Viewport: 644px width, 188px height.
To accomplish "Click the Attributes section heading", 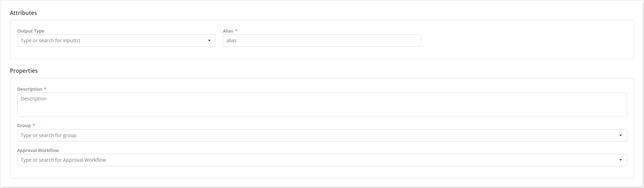I will [x=24, y=13].
